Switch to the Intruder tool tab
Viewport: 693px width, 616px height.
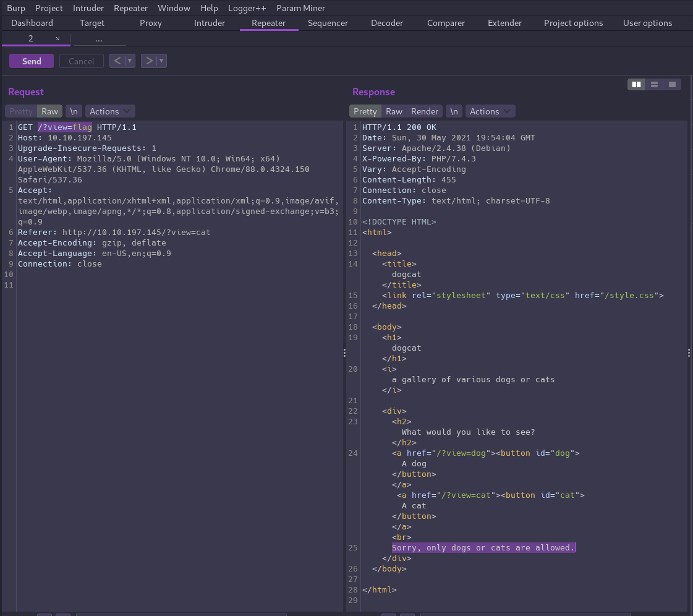[x=210, y=23]
